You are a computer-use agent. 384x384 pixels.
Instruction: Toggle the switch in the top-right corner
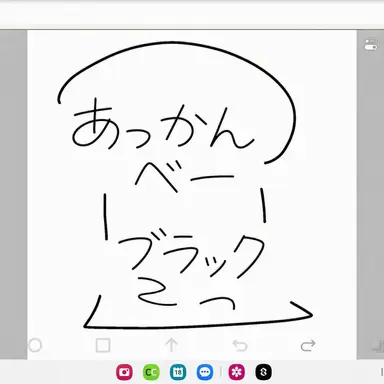click(x=371, y=45)
